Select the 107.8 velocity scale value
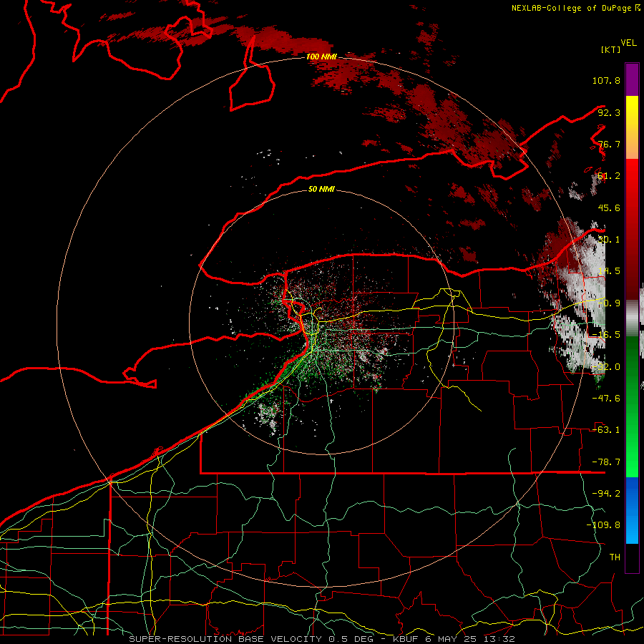The image size is (644, 644). pyautogui.click(x=606, y=80)
